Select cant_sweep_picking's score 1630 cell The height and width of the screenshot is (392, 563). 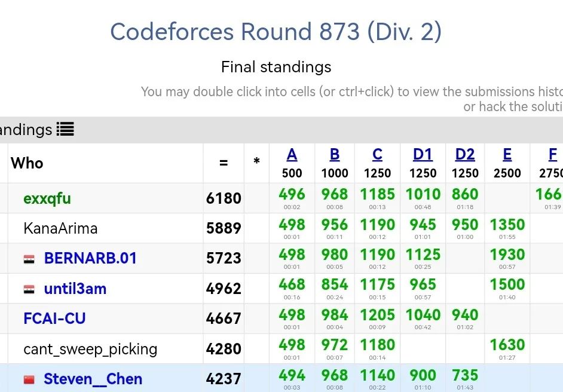click(507, 349)
